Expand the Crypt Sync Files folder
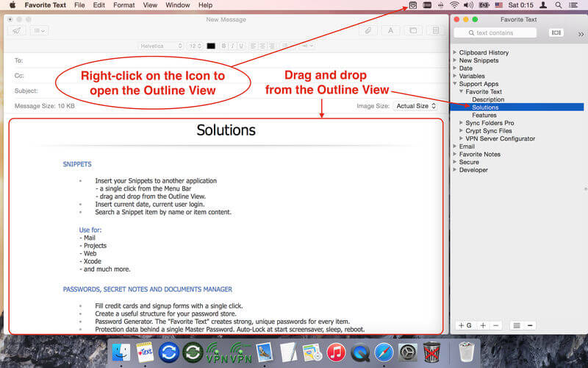This screenshot has width=588, height=368. (x=462, y=131)
